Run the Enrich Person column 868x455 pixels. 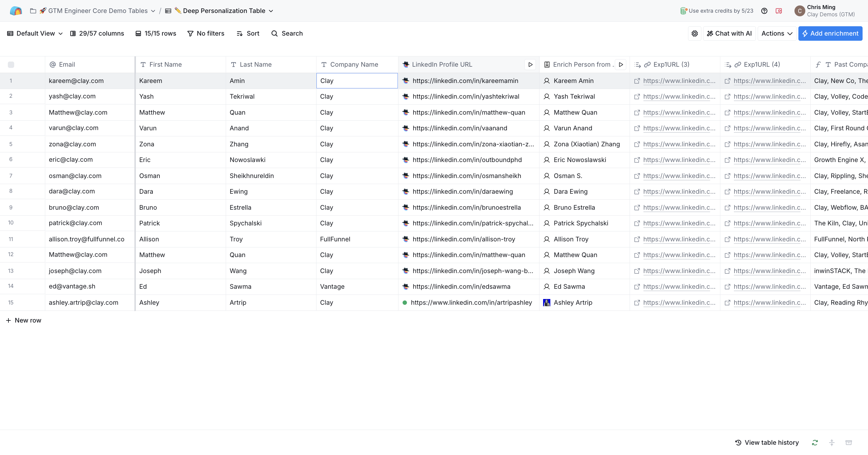621,64
